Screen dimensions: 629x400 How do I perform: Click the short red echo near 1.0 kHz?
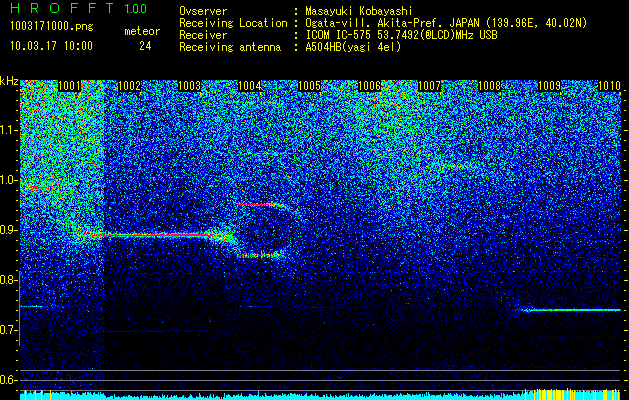(x=35, y=187)
